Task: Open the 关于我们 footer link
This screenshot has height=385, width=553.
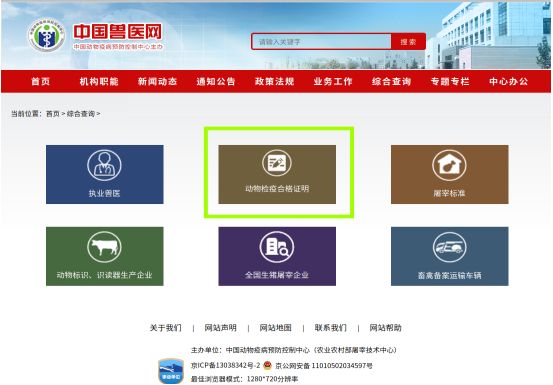Action: (x=166, y=328)
